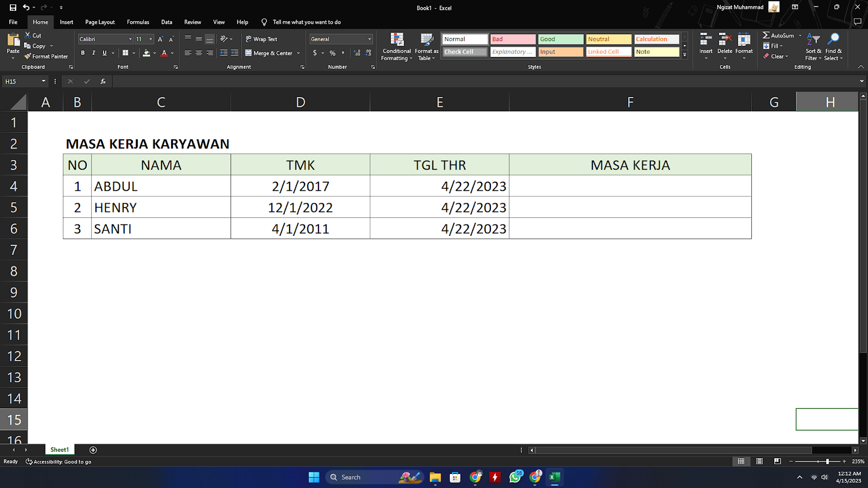Open the Calibri font name dropdown

coord(130,39)
